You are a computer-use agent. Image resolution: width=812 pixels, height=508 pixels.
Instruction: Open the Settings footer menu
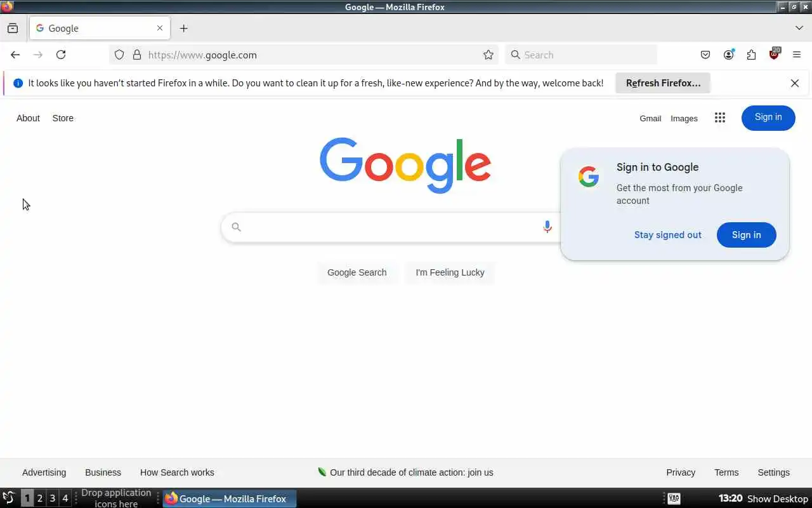773,472
